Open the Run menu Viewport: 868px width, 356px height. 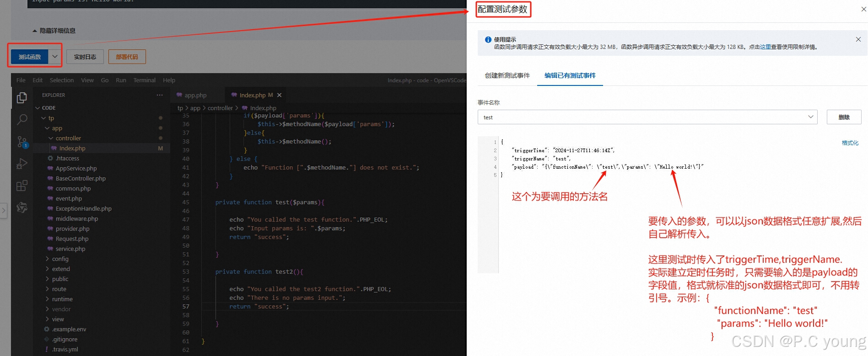121,80
